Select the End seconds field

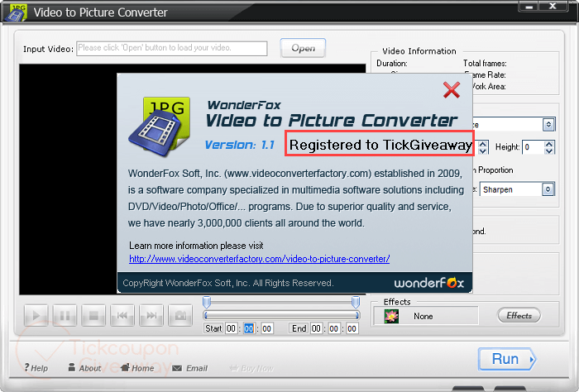click(352, 328)
